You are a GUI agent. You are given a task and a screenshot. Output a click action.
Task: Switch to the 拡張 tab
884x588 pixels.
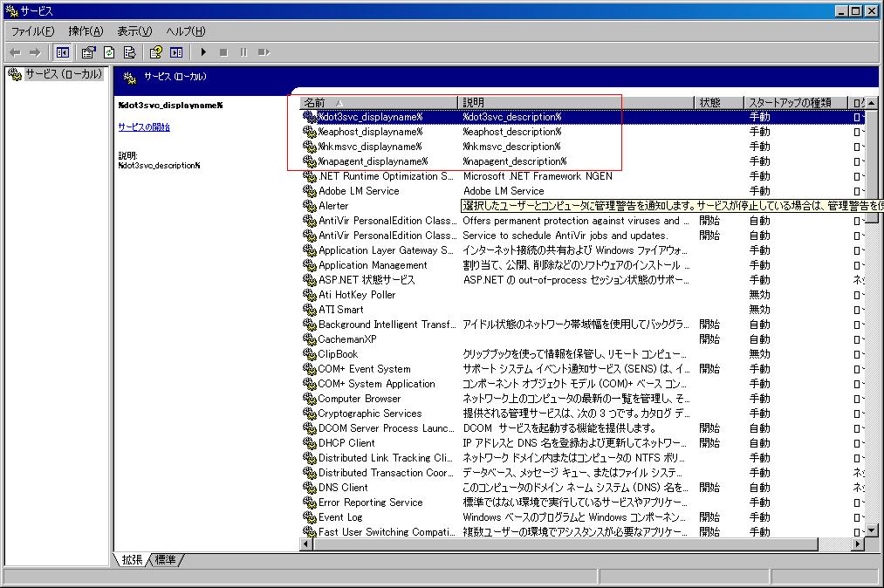pyautogui.click(x=132, y=560)
